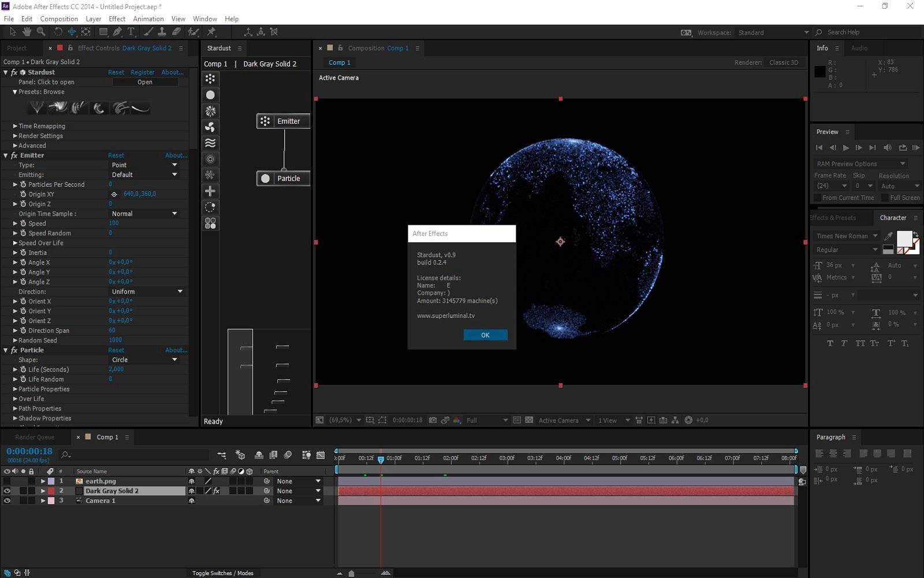Click the Stardust plus add node icon

210,191
